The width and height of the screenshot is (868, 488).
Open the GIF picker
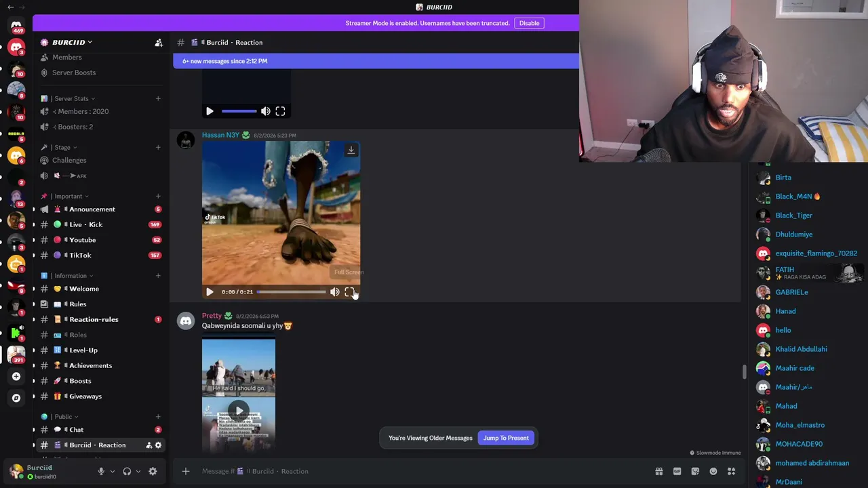pyautogui.click(x=677, y=471)
